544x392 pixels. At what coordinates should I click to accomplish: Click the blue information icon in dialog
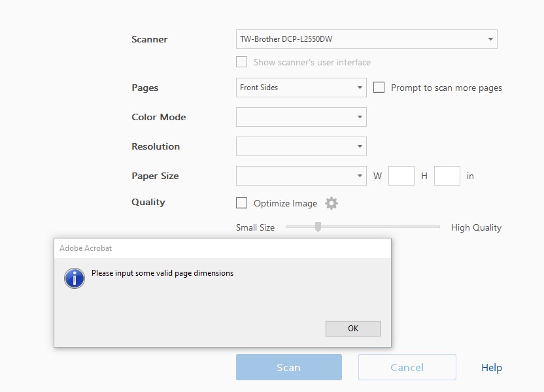tap(75, 278)
